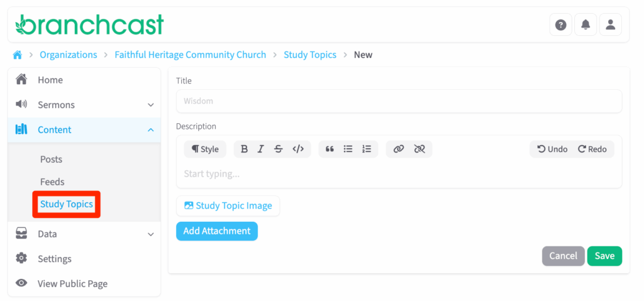Select Feeds in the sidebar

52,182
